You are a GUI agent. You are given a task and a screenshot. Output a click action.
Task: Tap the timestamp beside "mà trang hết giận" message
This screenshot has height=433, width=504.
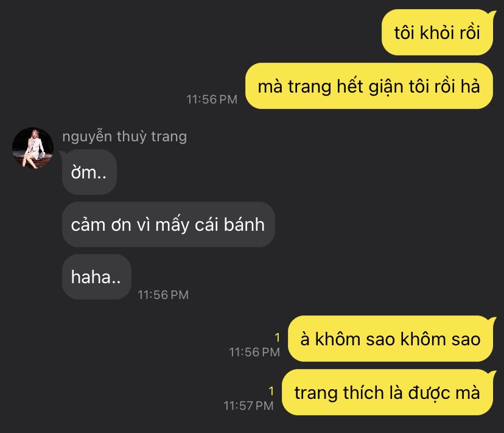click(x=212, y=99)
